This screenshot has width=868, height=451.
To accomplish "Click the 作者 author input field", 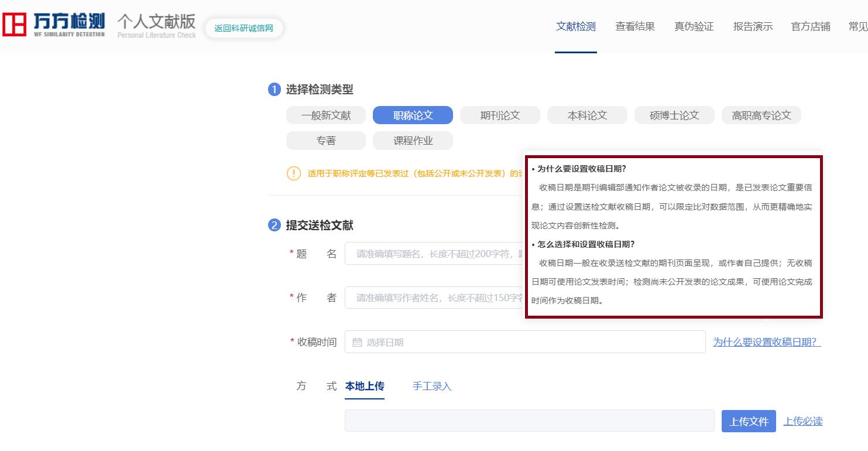I will click(434, 298).
